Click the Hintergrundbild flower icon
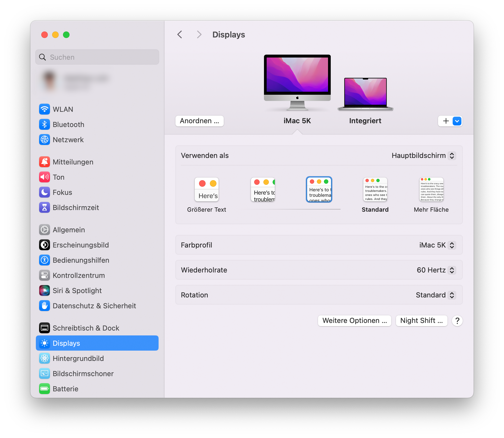This screenshot has height=438, width=504. 45,358
